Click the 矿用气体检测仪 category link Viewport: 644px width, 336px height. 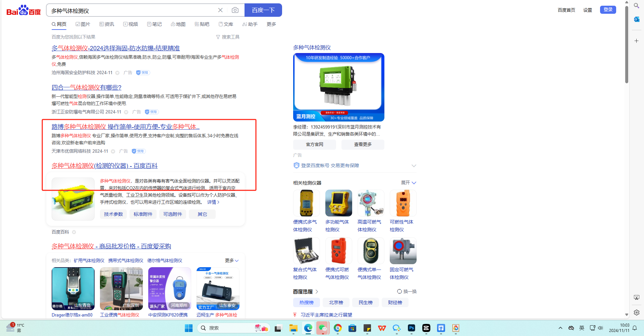pyautogui.click(x=89, y=260)
